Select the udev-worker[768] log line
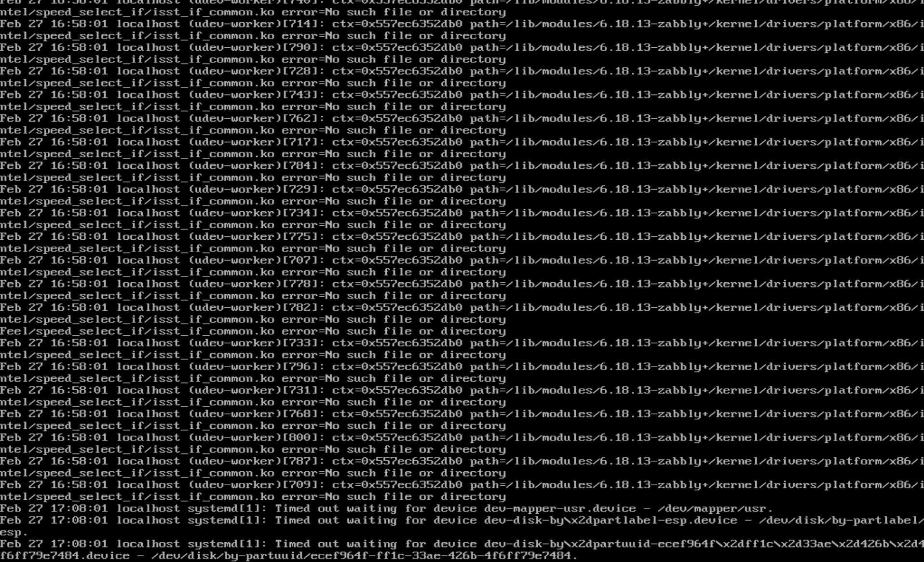 [462, 420]
